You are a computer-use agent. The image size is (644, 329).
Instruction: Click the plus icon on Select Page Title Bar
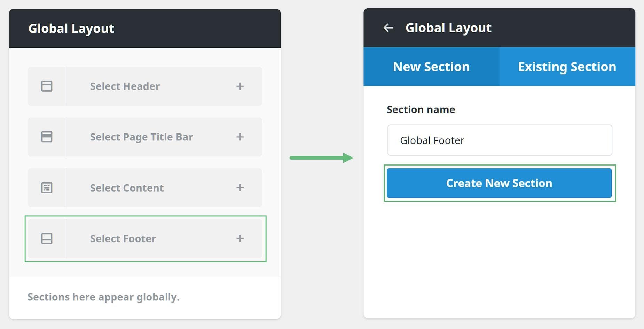point(240,137)
